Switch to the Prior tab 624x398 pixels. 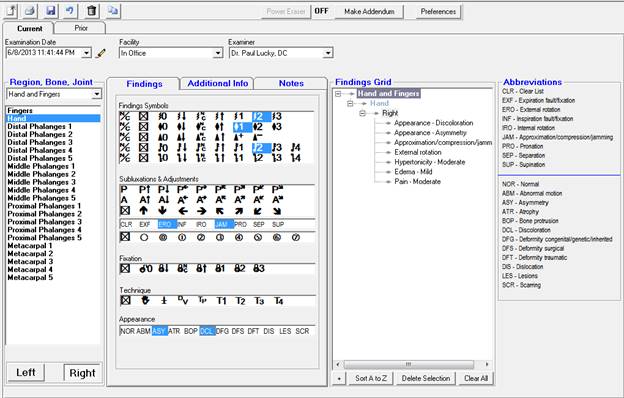tap(81, 28)
